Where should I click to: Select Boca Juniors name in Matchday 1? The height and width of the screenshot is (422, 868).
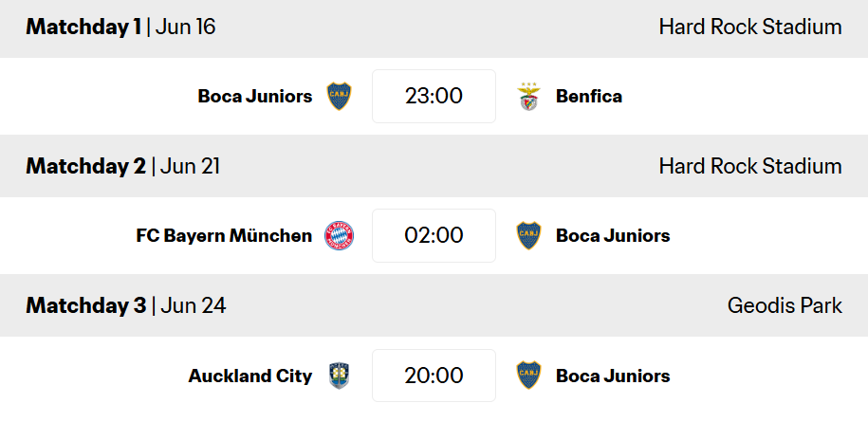(255, 96)
